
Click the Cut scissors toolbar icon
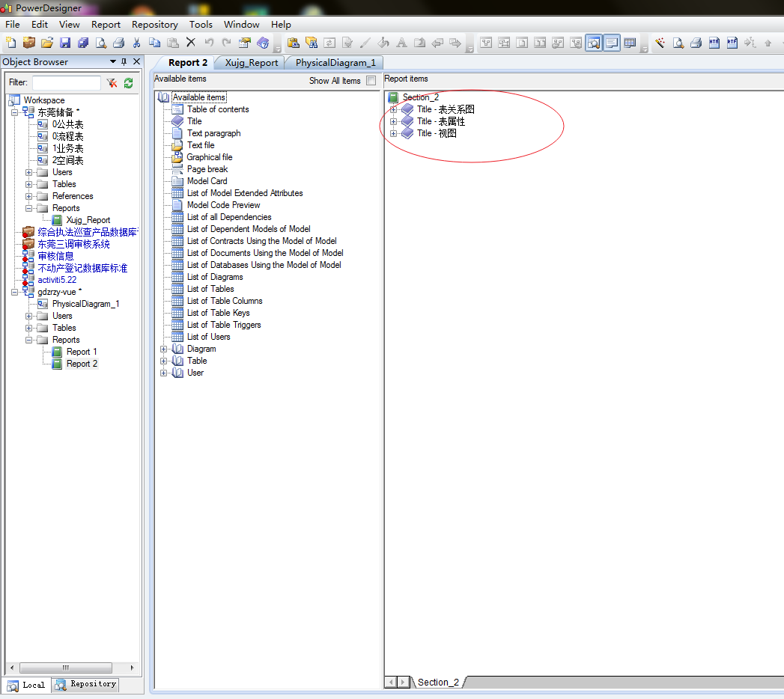[x=137, y=43]
